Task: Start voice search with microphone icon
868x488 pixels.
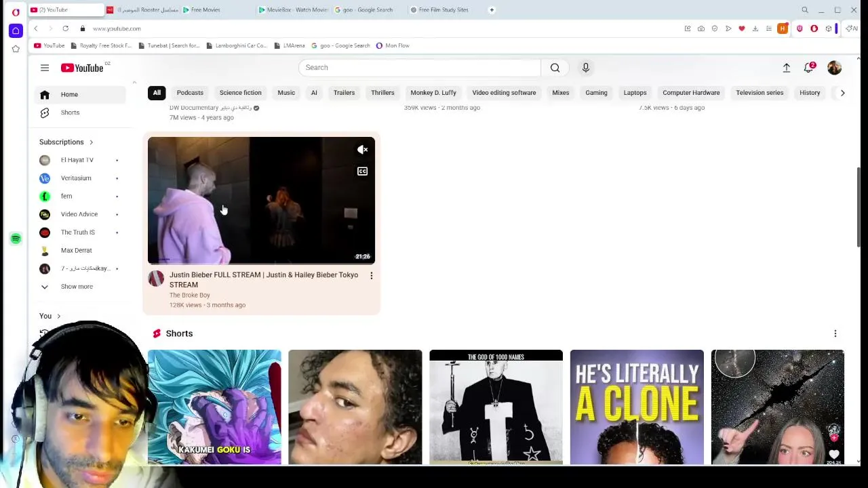Action: point(585,67)
